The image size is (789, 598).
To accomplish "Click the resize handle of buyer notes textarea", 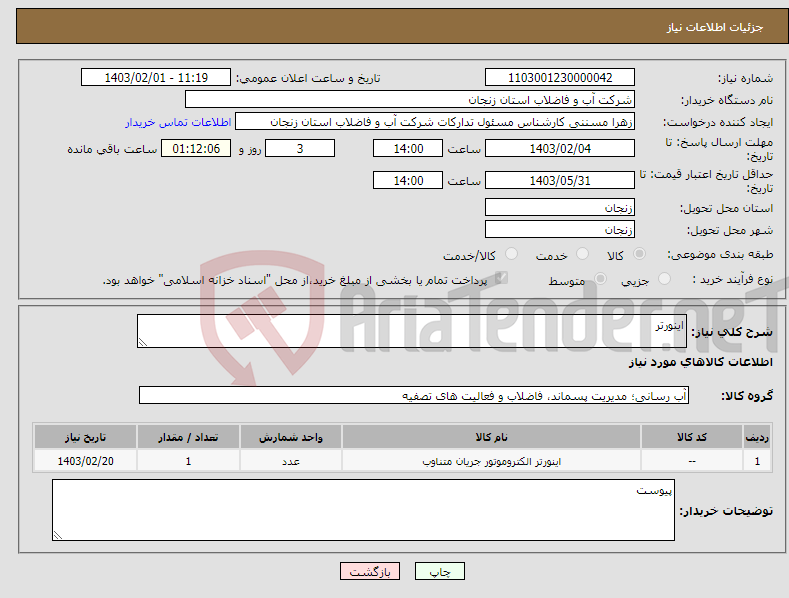I will pyautogui.click(x=58, y=535).
